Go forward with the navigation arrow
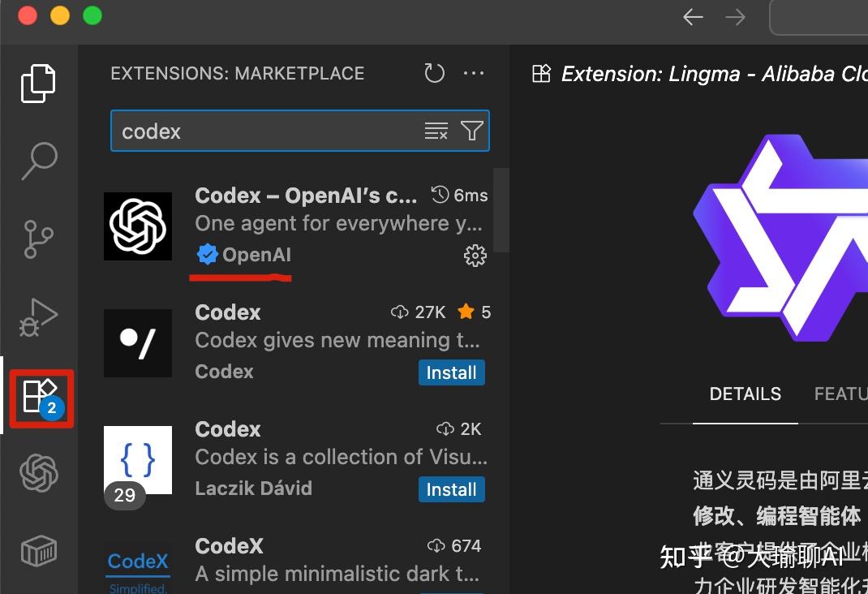The height and width of the screenshot is (594, 868). [x=735, y=17]
